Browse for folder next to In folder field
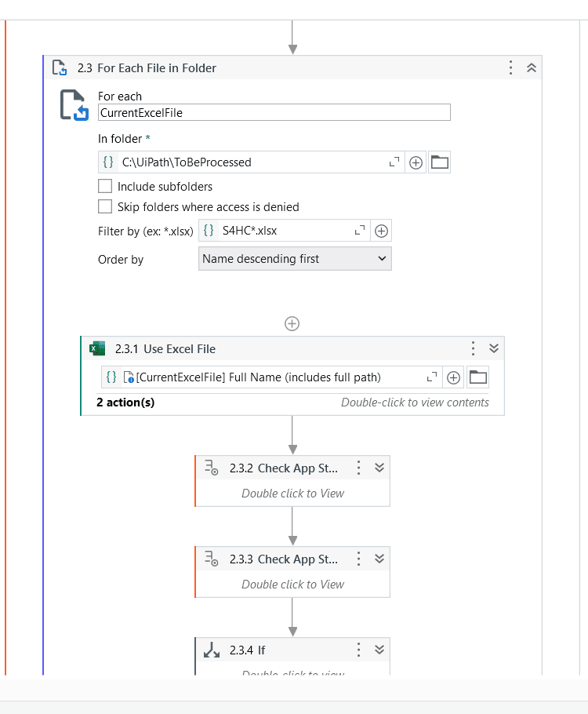Viewport: 588px width, 714px height. pyautogui.click(x=440, y=162)
